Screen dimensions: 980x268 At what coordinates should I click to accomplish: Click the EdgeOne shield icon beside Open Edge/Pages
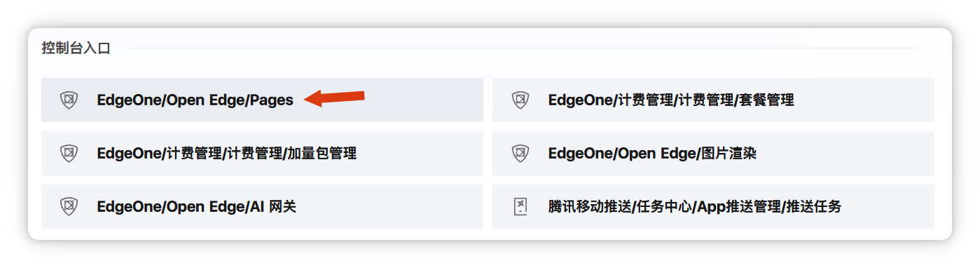pyautogui.click(x=69, y=100)
